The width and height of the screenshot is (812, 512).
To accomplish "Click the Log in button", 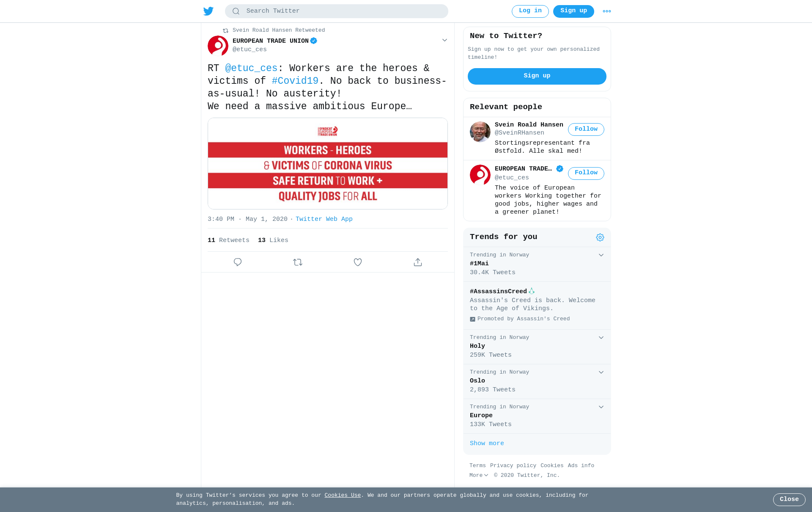I will pyautogui.click(x=530, y=11).
